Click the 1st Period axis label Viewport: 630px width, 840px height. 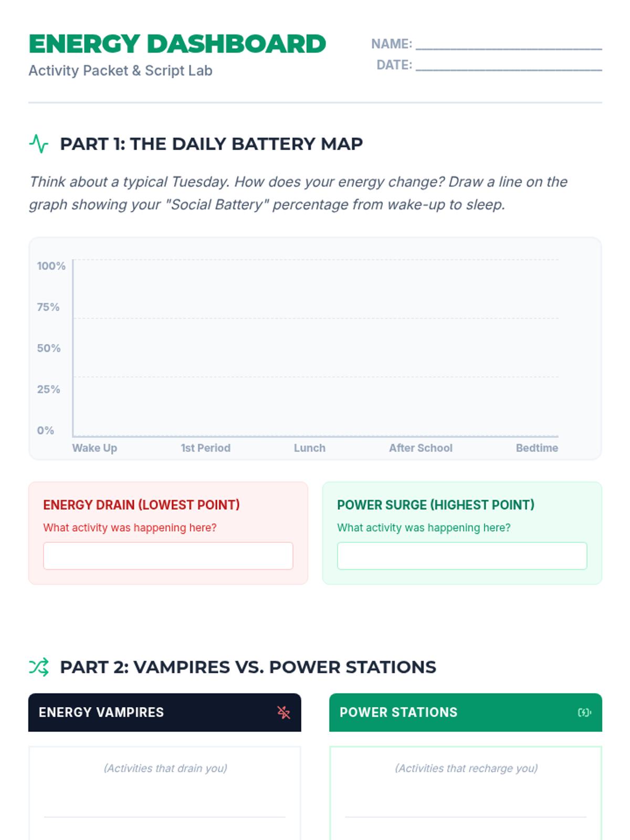point(205,448)
